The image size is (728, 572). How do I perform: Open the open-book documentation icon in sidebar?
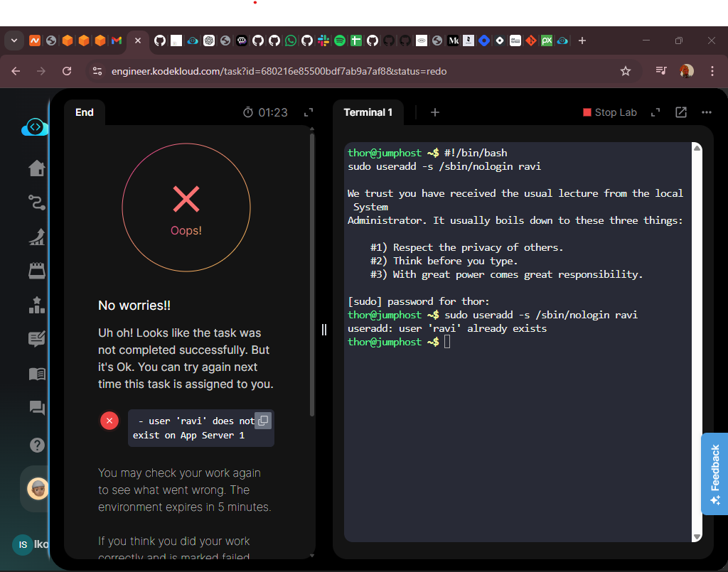(x=36, y=374)
